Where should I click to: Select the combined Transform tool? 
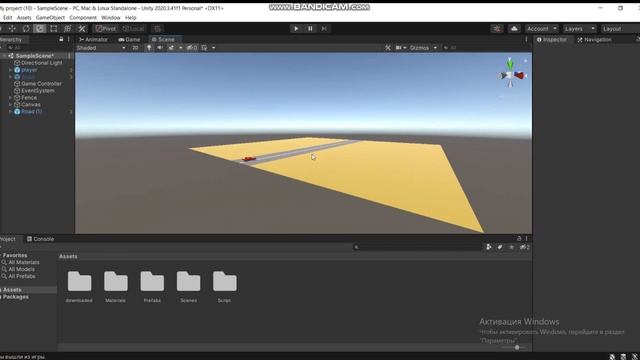(x=68, y=29)
